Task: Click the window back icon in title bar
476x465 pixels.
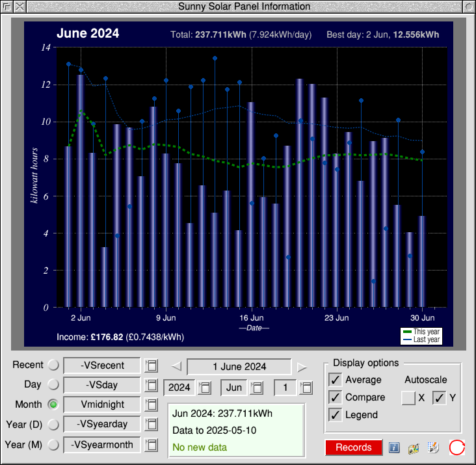Action: click(x=7, y=7)
